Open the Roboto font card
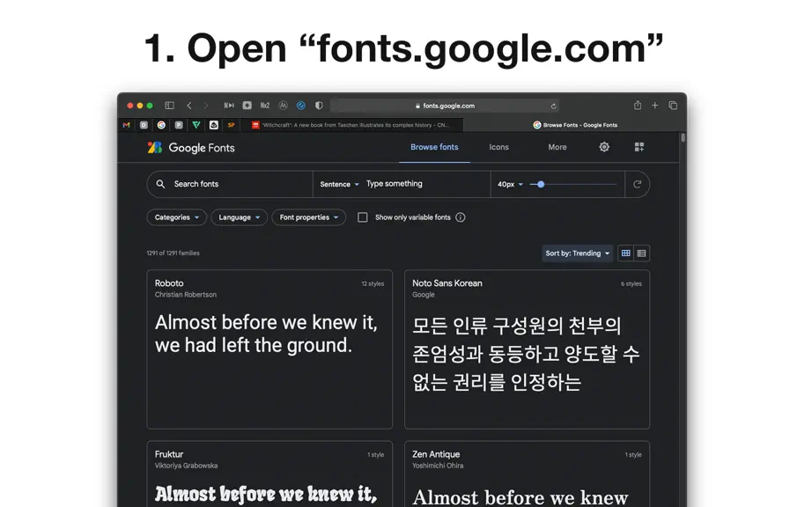The image size is (812, 507). [x=269, y=349]
